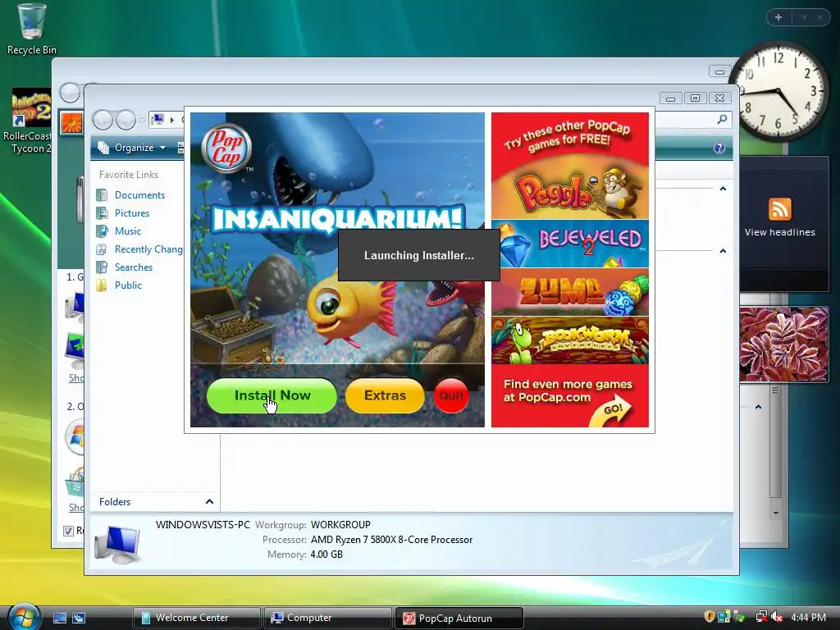Click the Computer icon in address bar
Image resolution: width=840 pixels, height=630 pixels.
click(x=157, y=120)
